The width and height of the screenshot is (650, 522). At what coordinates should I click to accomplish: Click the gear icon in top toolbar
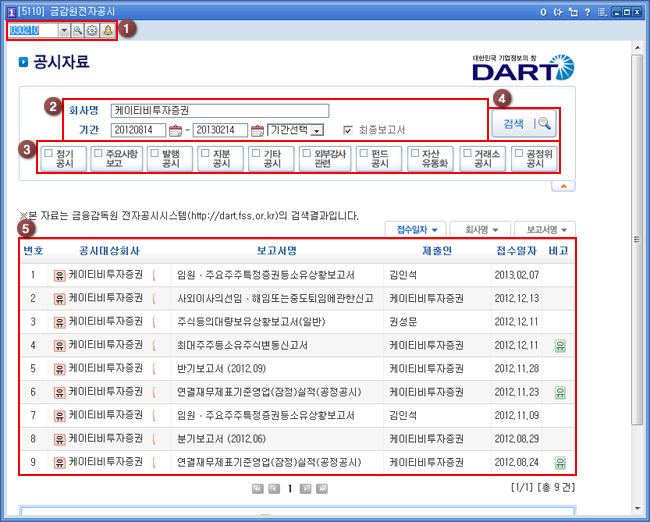92,31
